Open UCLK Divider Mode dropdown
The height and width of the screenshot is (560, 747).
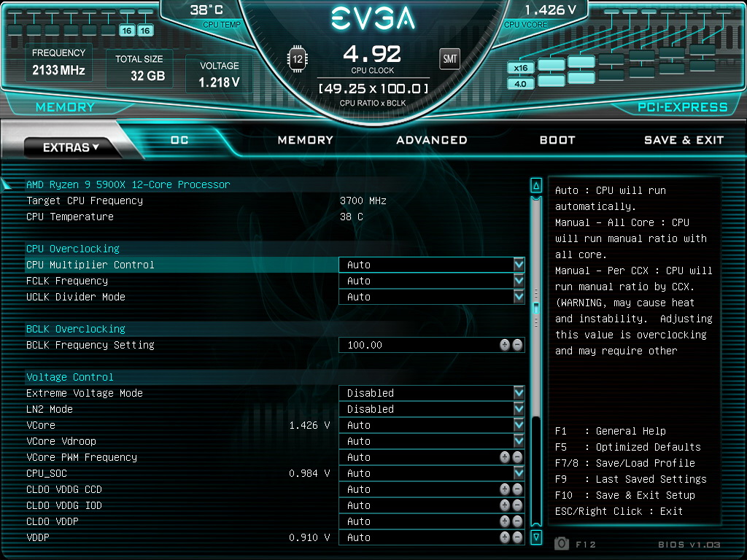[519, 297]
